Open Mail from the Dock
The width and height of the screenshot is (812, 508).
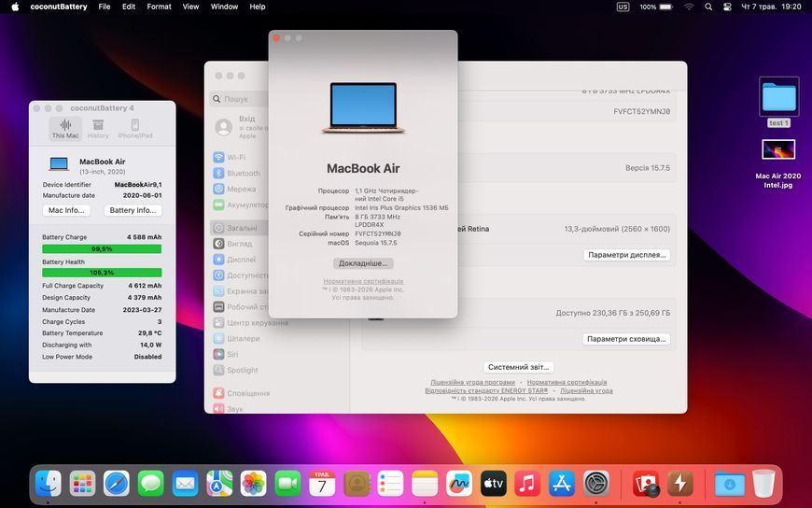(x=185, y=484)
